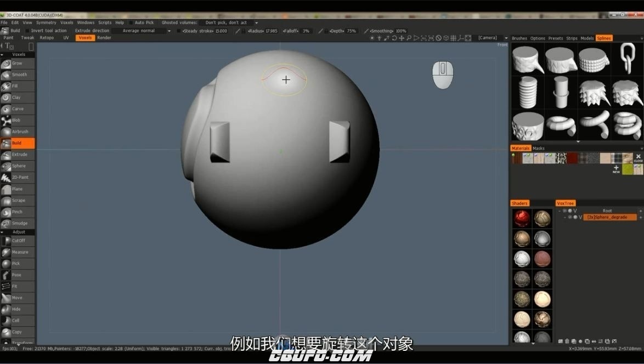This screenshot has height=364, width=644.
Task: Click the red shader sphere
Action: [522, 218]
